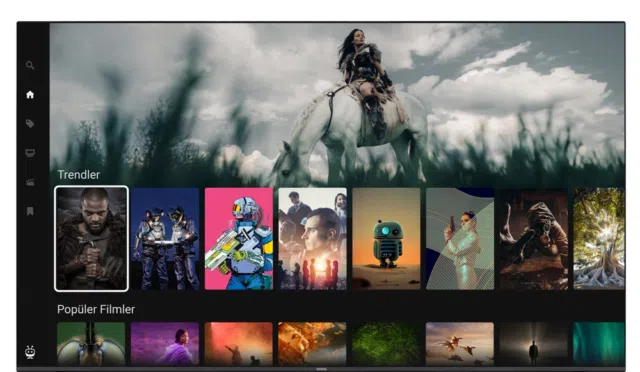Select the hooded figure with goggles poster
This screenshot has height=372, width=640.
(534, 239)
